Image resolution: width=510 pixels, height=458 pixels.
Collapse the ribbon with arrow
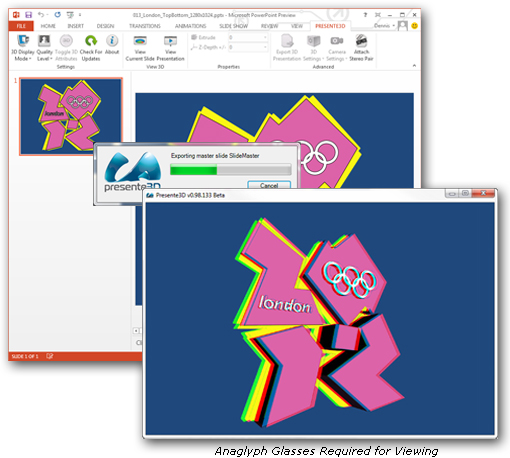(x=414, y=66)
